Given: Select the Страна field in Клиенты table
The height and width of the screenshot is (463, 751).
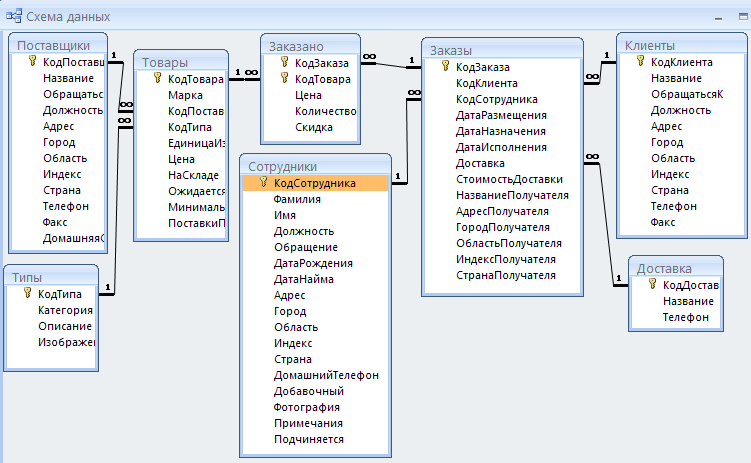Looking at the screenshot, I should click(670, 191).
